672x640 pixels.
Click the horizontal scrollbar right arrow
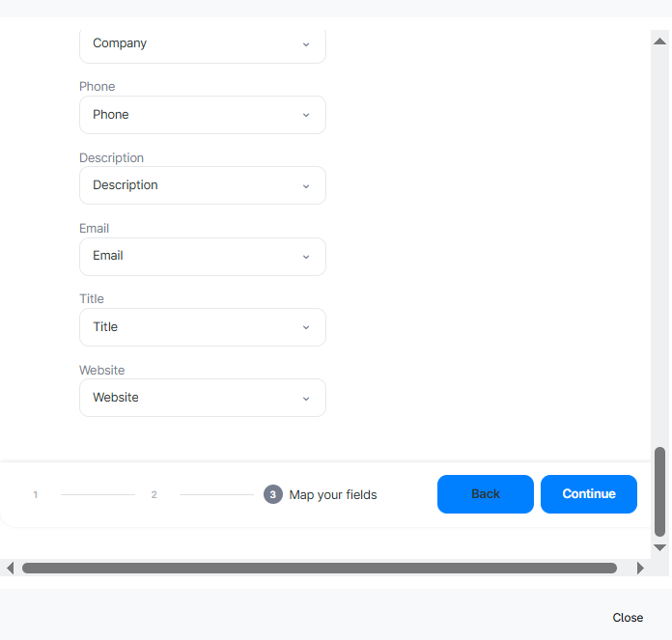coord(639,568)
